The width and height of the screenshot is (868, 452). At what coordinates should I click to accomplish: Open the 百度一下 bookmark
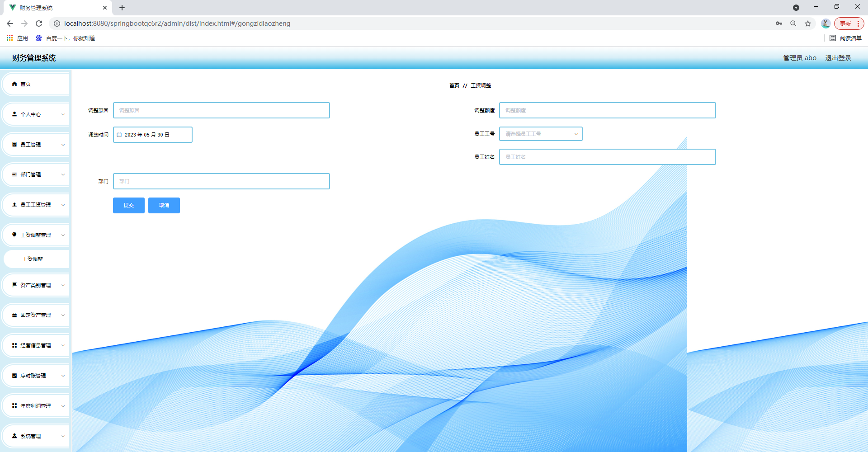point(66,38)
